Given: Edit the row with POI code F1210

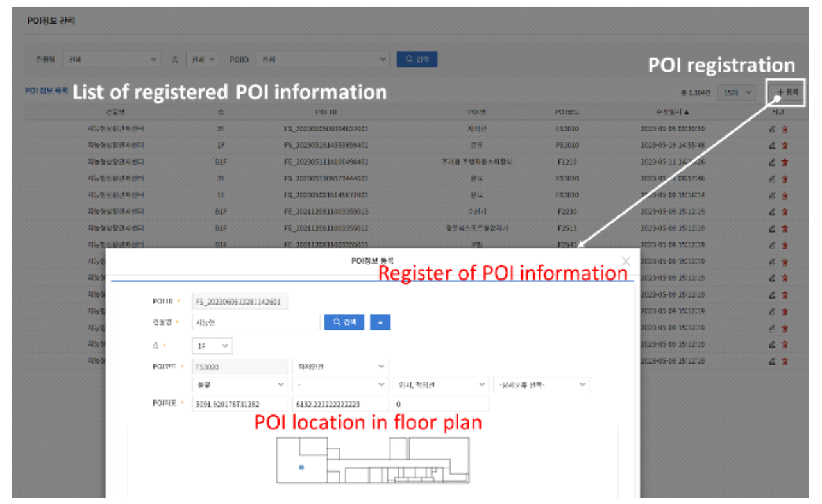Looking at the screenshot, I should 773,162.
